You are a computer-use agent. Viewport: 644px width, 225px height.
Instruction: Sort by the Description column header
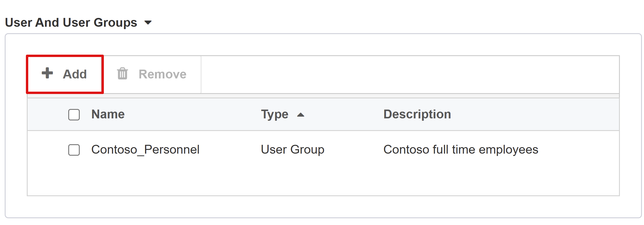point(417,114)
